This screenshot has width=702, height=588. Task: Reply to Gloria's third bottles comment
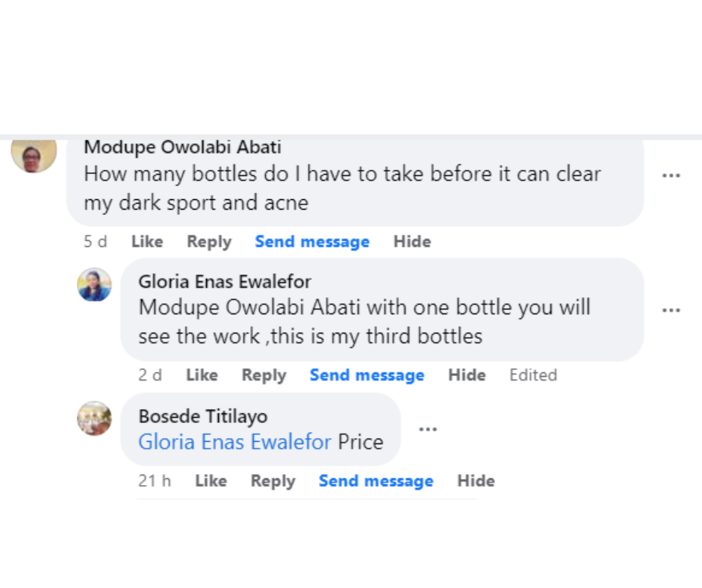pos(264,375)
